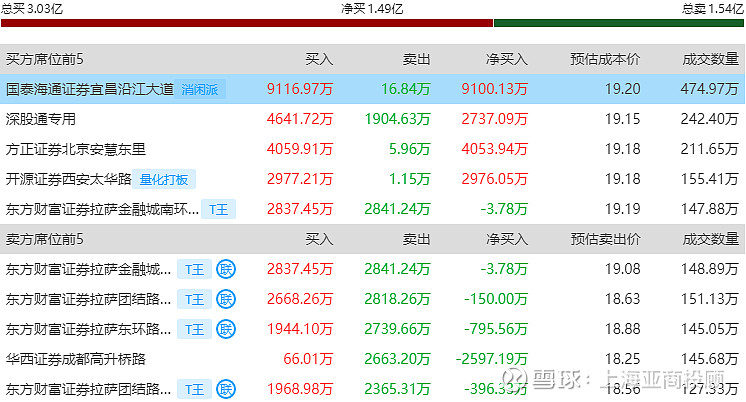The width and height of the screenshot is (746, 402).
Task: Click the 16.84万 sell amount
Action: [405, 89]
